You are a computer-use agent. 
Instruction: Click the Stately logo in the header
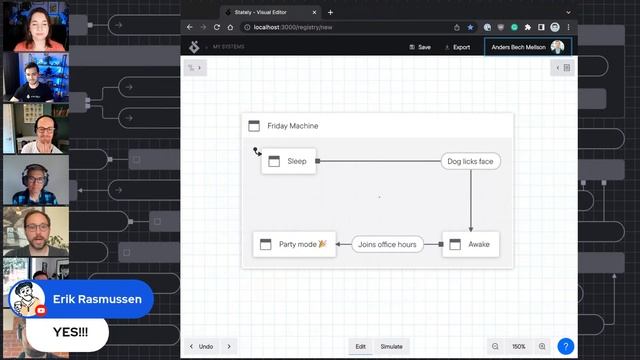tap(194, 47)
